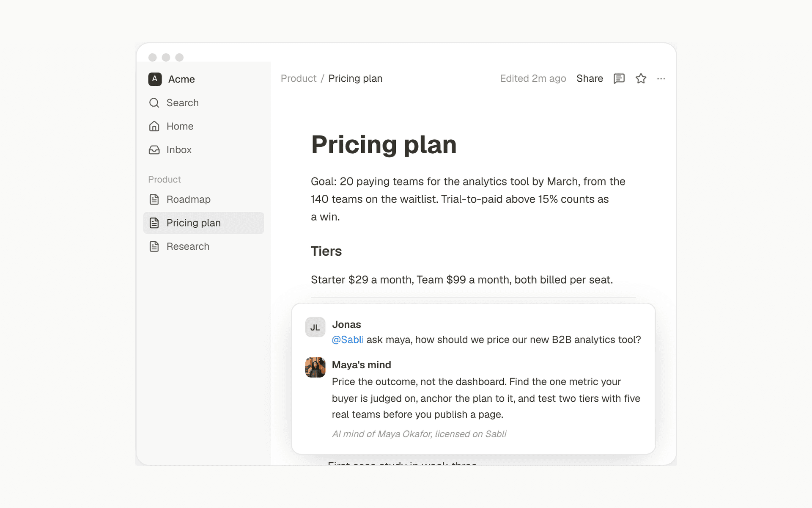This screenshot has height=508, width=812.
Task: Click the Home house icon
Action: point(154,126)
